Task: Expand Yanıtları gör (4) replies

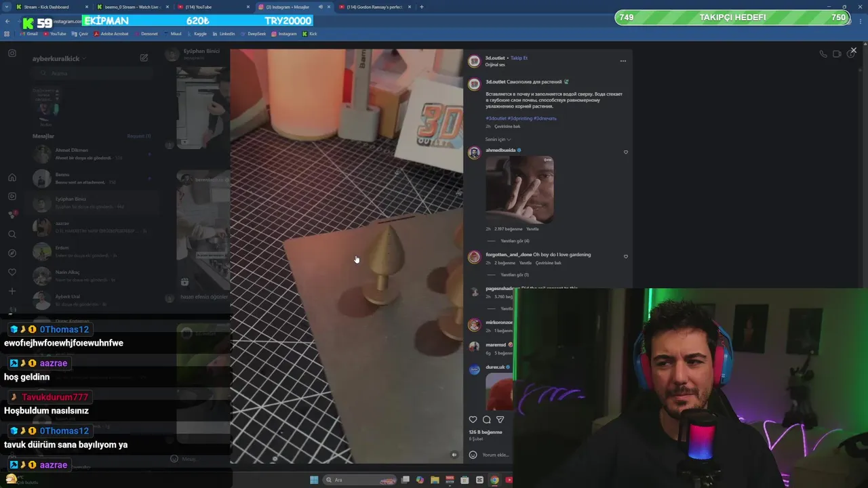Action: click(514, 241)
